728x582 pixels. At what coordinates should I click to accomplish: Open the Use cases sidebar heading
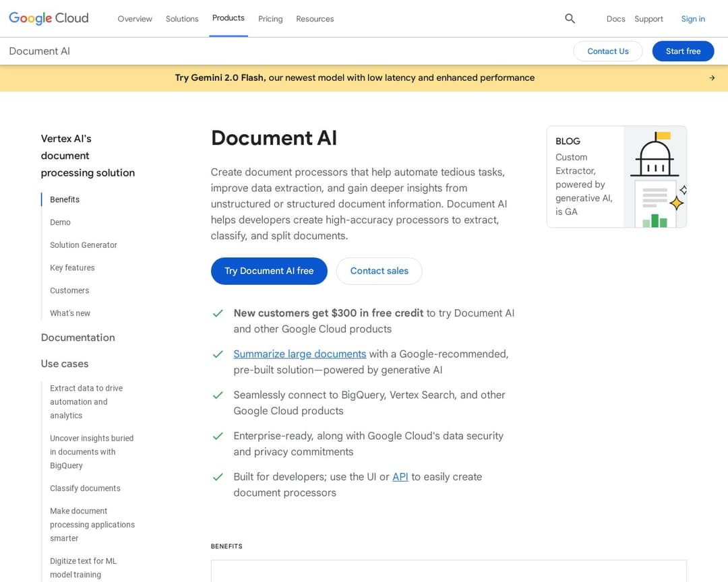point(65,364)
